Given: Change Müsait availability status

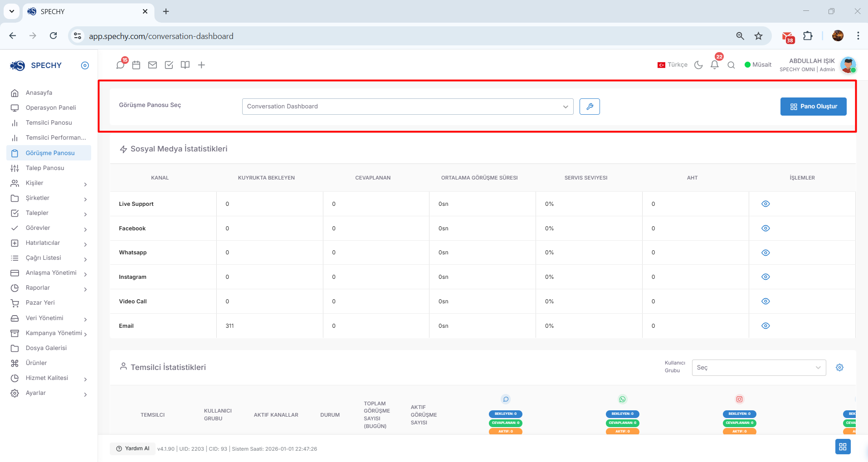Looking at the screenshot, I should point(758,65).
